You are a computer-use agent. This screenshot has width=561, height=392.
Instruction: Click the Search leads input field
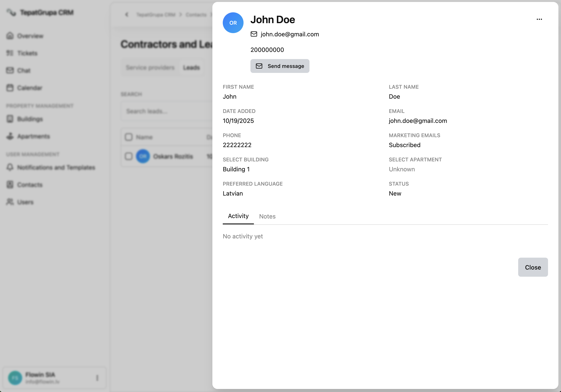[166, 111]
